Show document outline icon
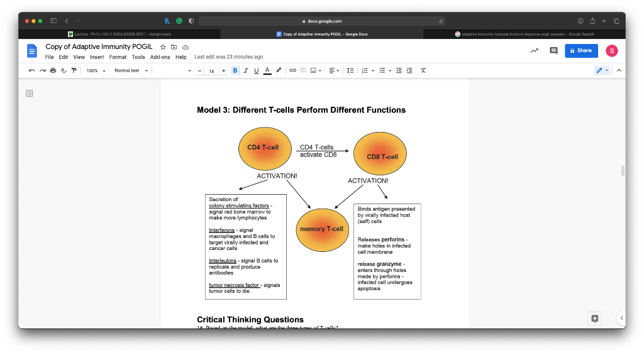The image size is (644, 353). [x=30, y=94]
